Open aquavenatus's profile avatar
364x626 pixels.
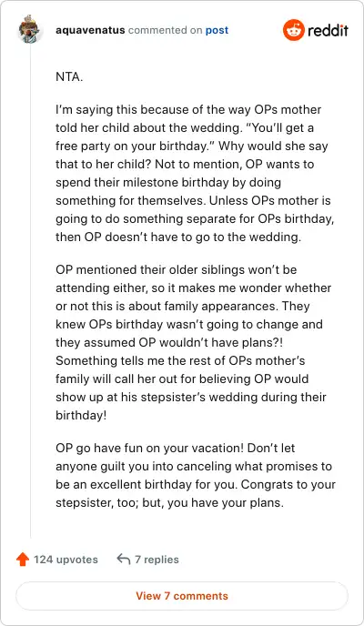point(30,29)
